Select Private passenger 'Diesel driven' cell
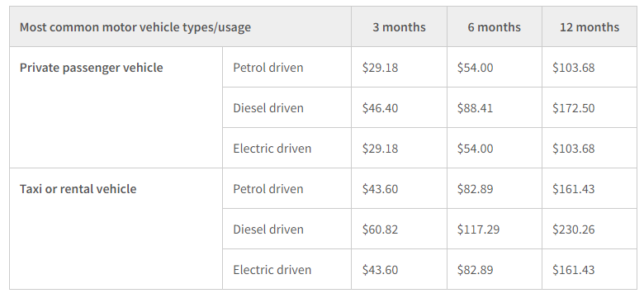The height and width of the screenshot is (298, 644). click(286, 107)
